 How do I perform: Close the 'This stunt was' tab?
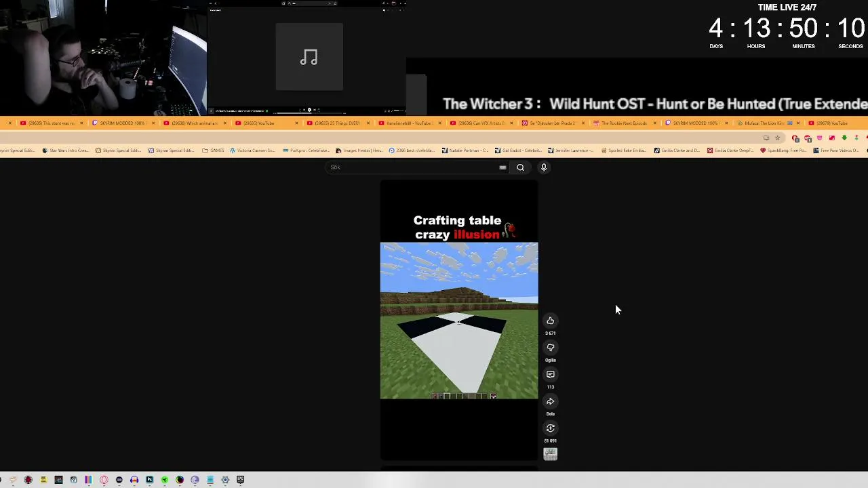coord(81,123)
